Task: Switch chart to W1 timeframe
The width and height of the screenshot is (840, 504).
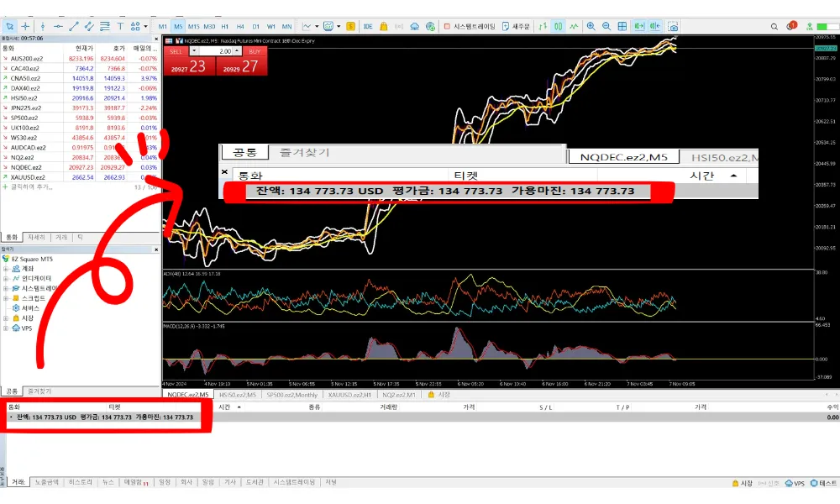Action: (271, 26)
